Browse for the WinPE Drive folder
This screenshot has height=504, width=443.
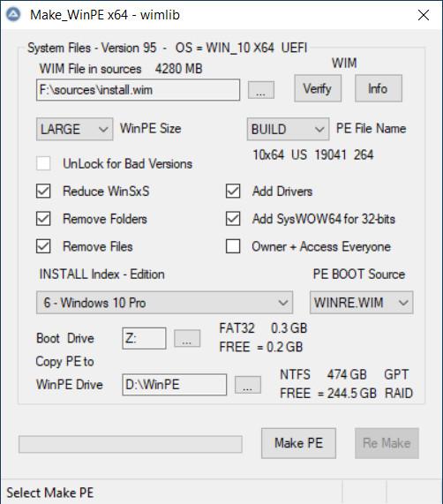248,385
